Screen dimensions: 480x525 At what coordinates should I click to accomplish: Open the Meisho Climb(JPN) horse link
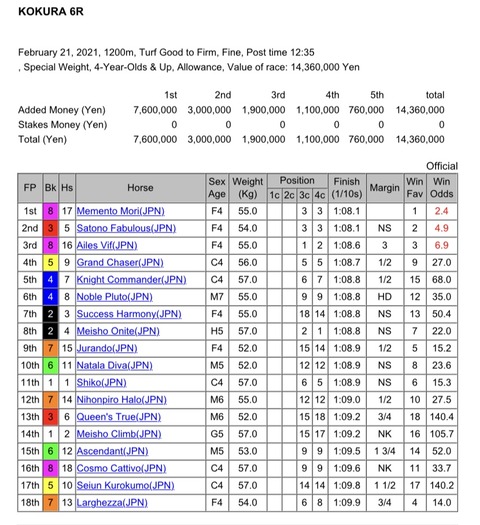pos(119,434)
